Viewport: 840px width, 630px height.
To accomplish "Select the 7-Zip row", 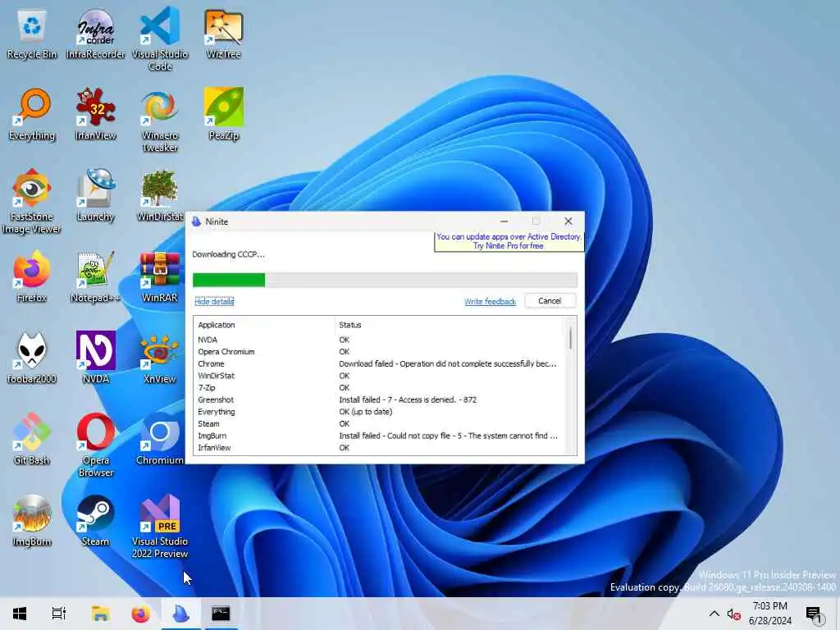I will [378, 388].
